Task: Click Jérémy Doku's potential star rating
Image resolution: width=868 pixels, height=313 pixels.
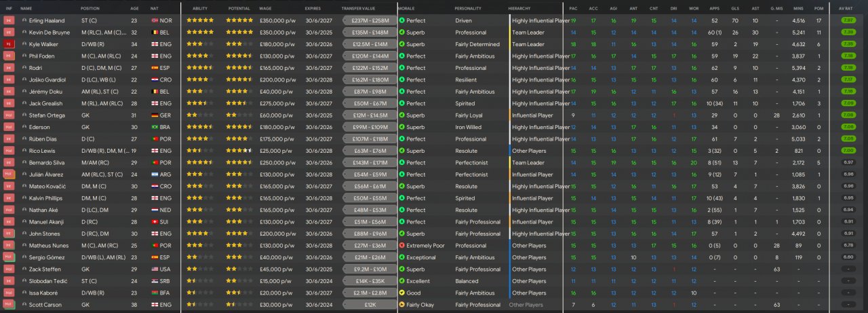Action: click(x=240, y=92)
